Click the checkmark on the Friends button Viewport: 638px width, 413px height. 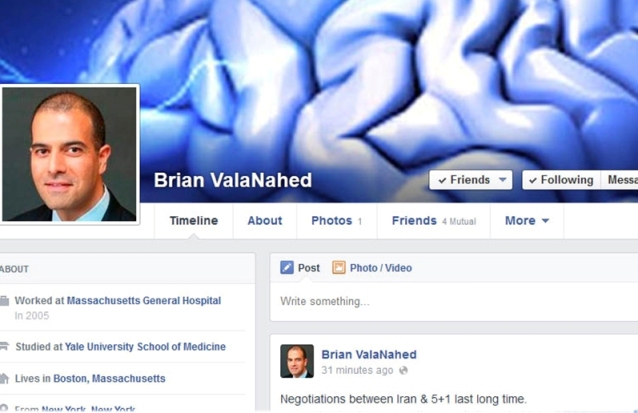pyautogui.click(x=442, y=180)
